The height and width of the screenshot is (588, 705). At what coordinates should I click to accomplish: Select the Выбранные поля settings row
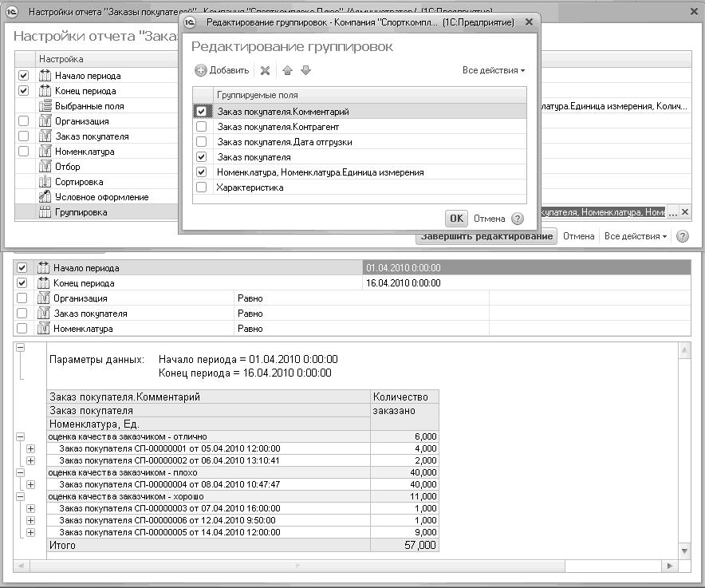click(89, 106)
